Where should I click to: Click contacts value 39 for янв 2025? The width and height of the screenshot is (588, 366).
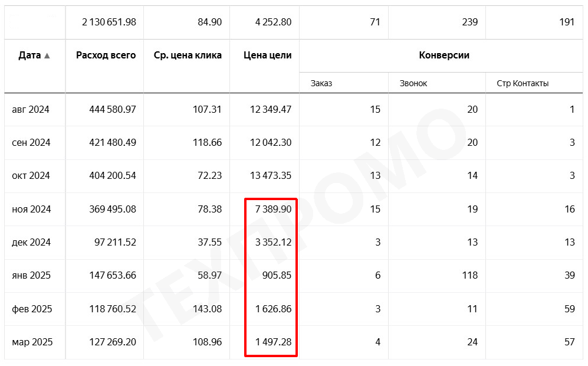click(x=570, y=275)
